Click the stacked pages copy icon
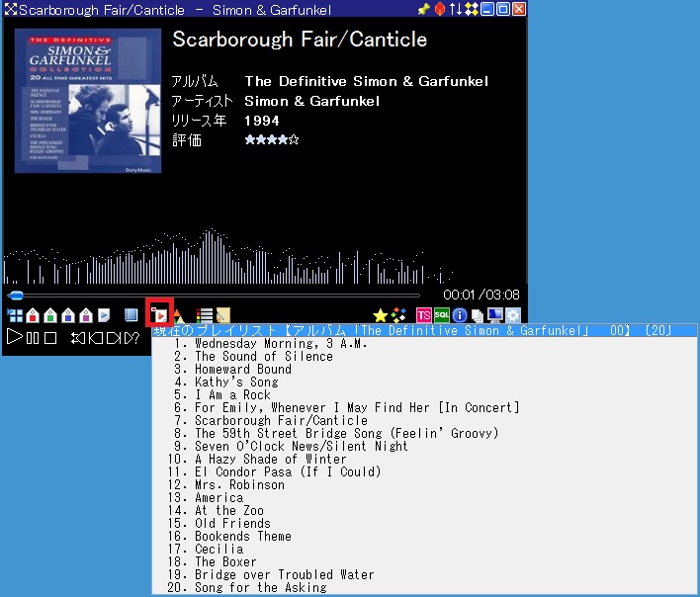This screenshot has width=700, height=597. pos(478,316)
